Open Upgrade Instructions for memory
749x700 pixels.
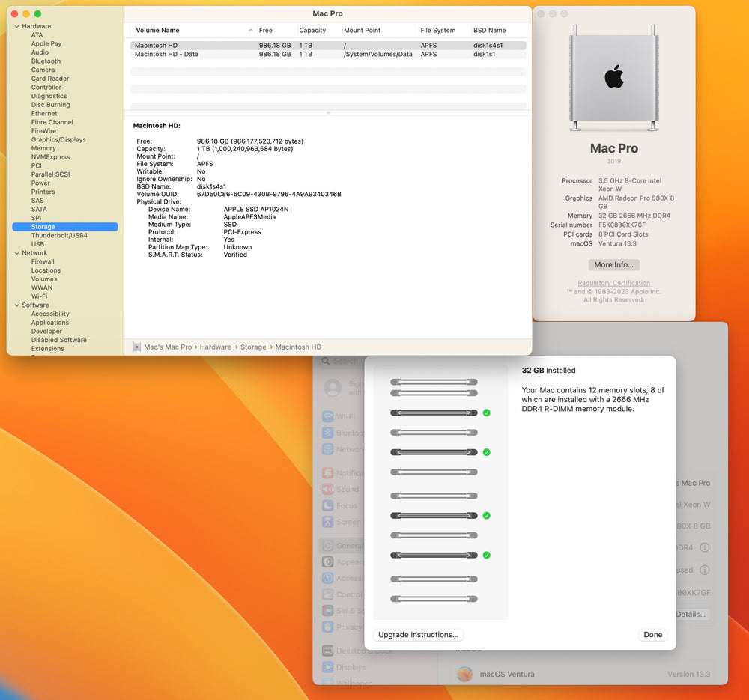[418, 635]
